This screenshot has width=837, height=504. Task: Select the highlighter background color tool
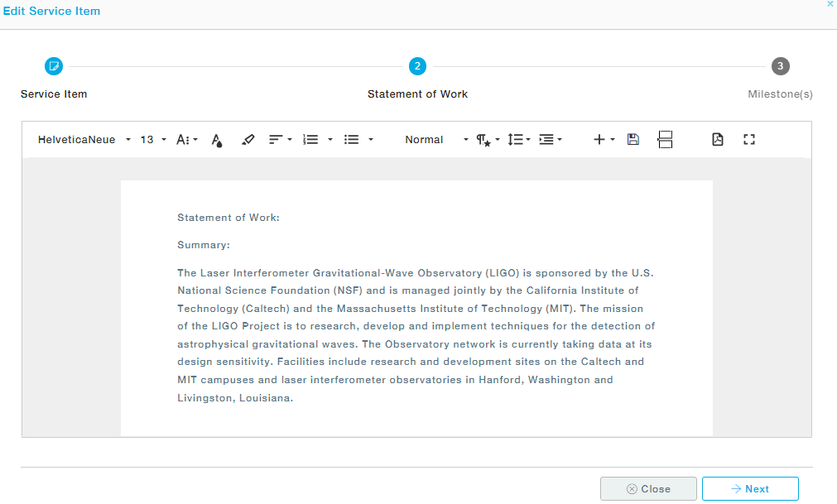248,140
